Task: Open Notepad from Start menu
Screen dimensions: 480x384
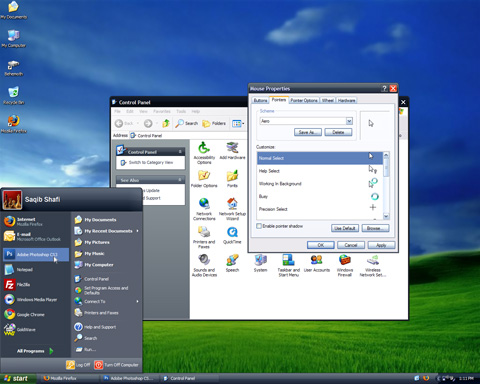Action: [36, 269]
